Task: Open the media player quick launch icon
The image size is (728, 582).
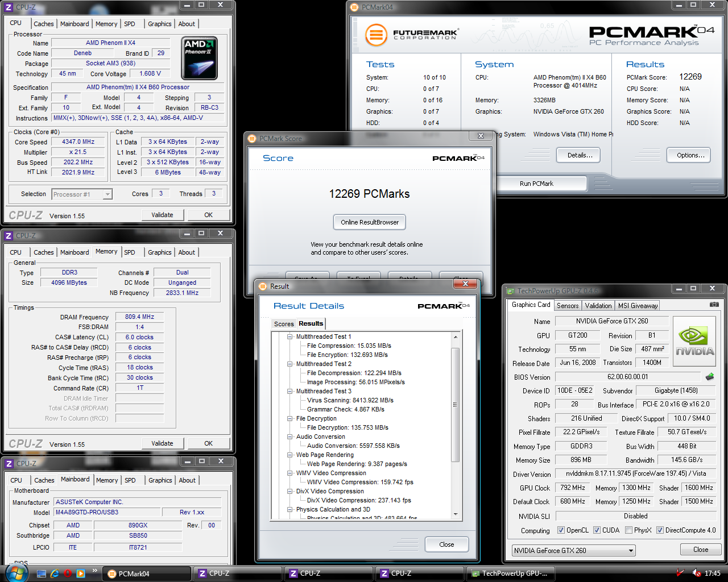Action: tap(81, 573)
